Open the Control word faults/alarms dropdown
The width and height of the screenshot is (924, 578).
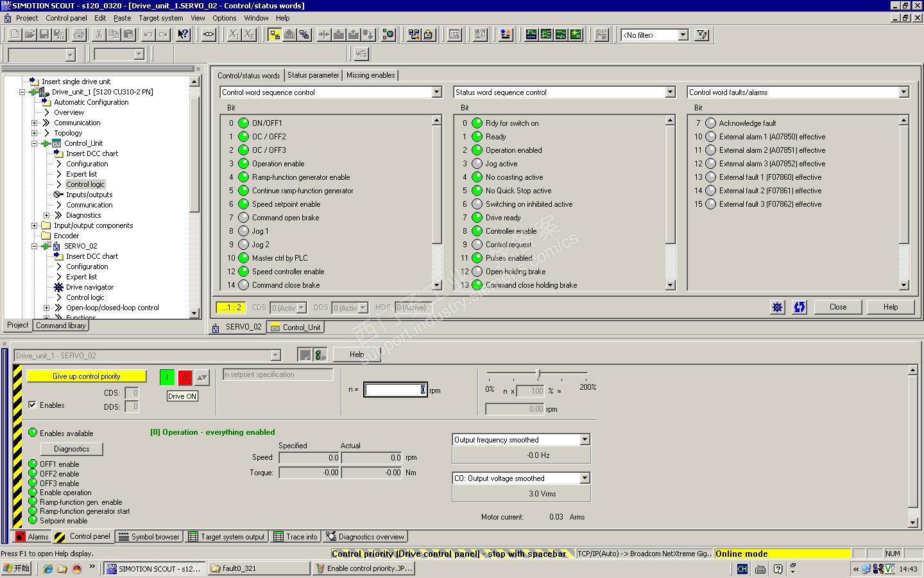903,92
